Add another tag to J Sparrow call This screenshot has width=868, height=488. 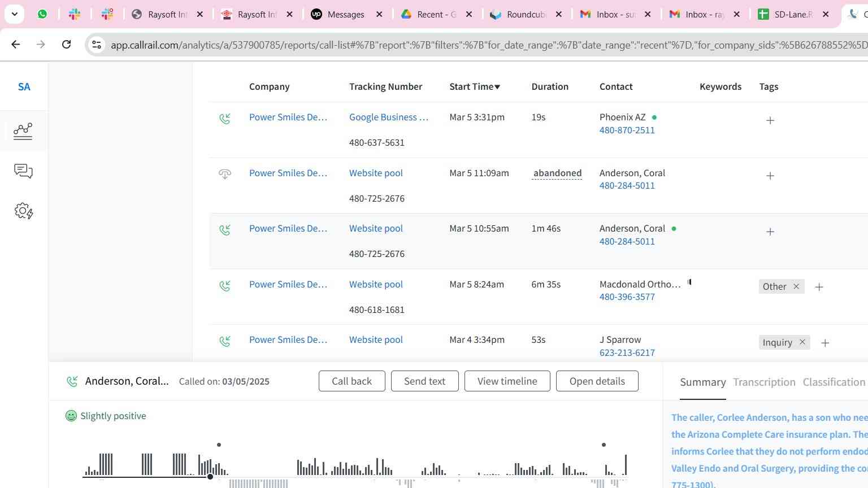[x=825, y=343]
